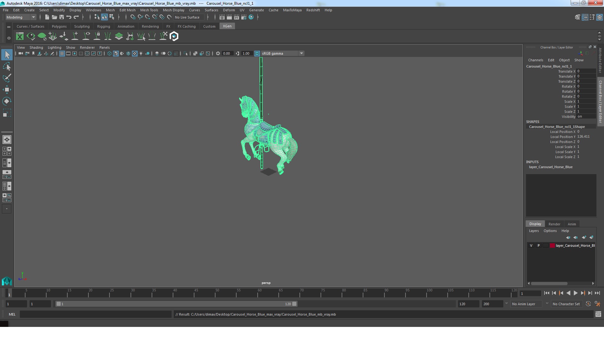Viewport: 604px width, 364px height.
Task: Open the Shading menu in viewport
Action: (36, 47)
